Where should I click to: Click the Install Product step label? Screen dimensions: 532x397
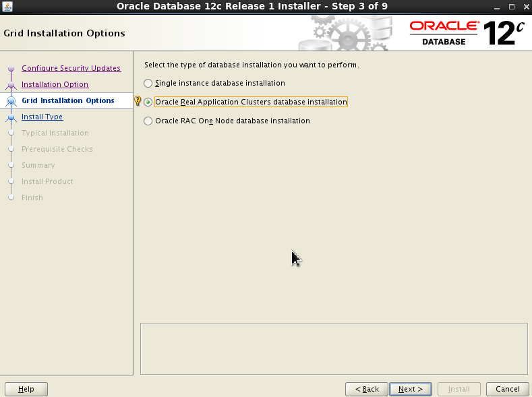coord(47,182)
